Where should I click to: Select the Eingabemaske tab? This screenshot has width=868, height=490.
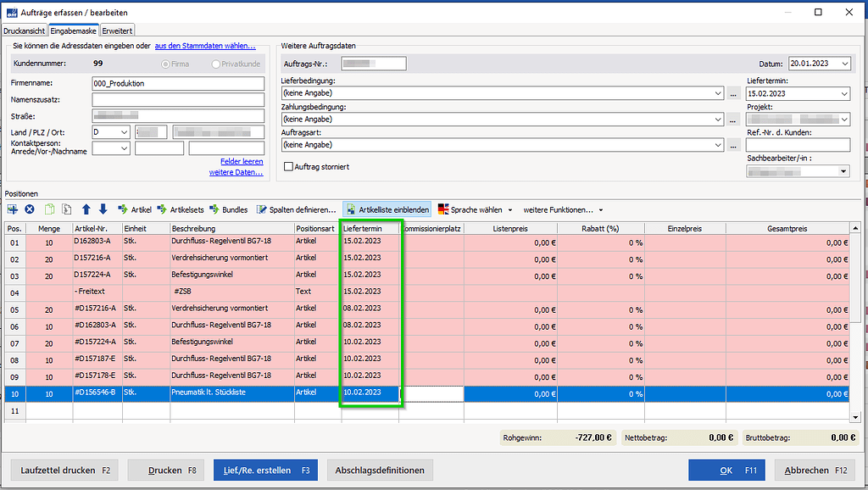(74, 31)
